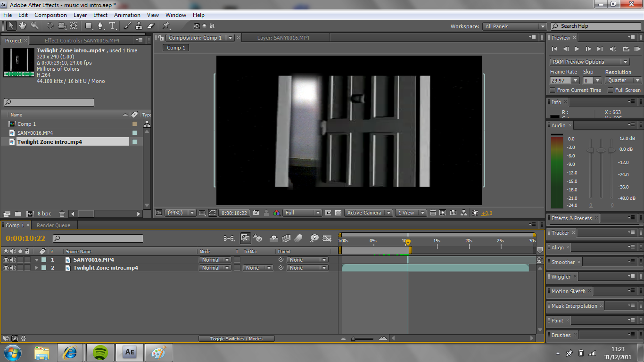Switch to Render Queue tab

pyautogui.click(x=53, y=225)
